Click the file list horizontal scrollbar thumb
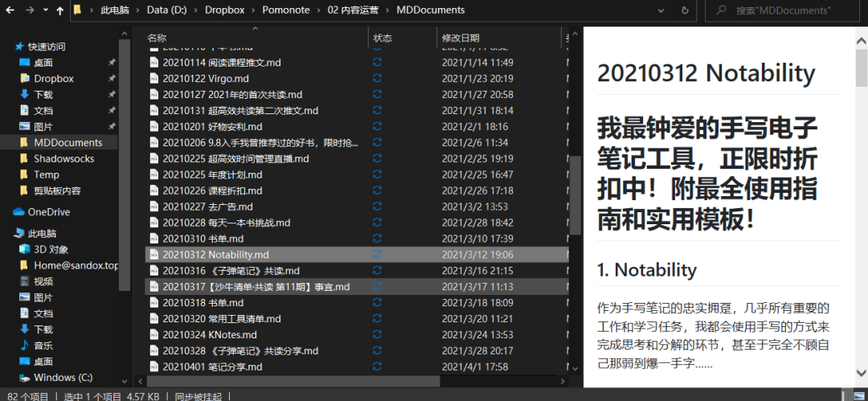Screen dimensions: 868x401 point(293,382)
